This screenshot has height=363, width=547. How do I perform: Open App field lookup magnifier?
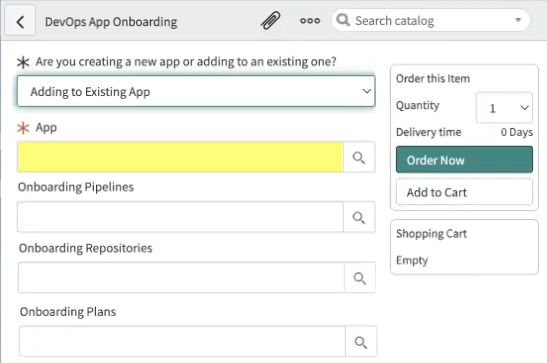click(x=359, y=157)
